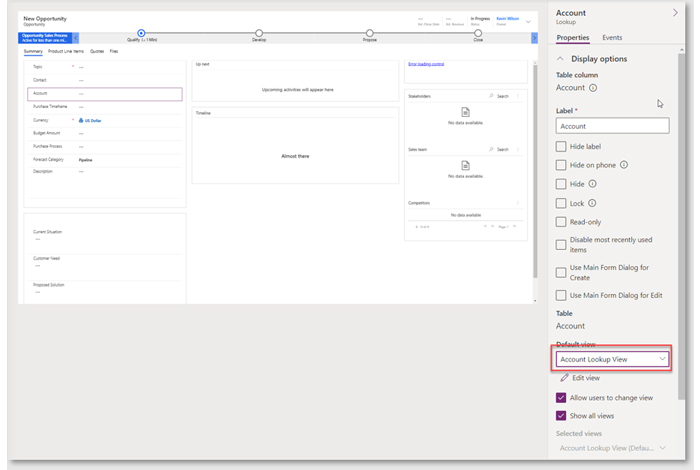Click the Error loading control link
This screenshot has width=700, height=470.
tap(428, 63)
